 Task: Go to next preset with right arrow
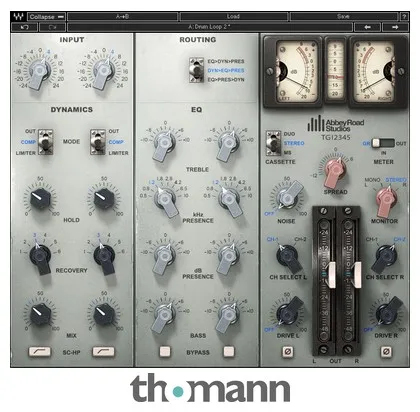(395, 27)
